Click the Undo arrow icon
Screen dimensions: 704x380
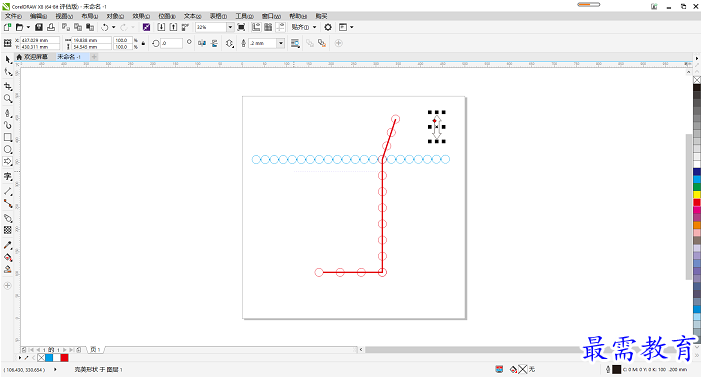click(105, 27)
